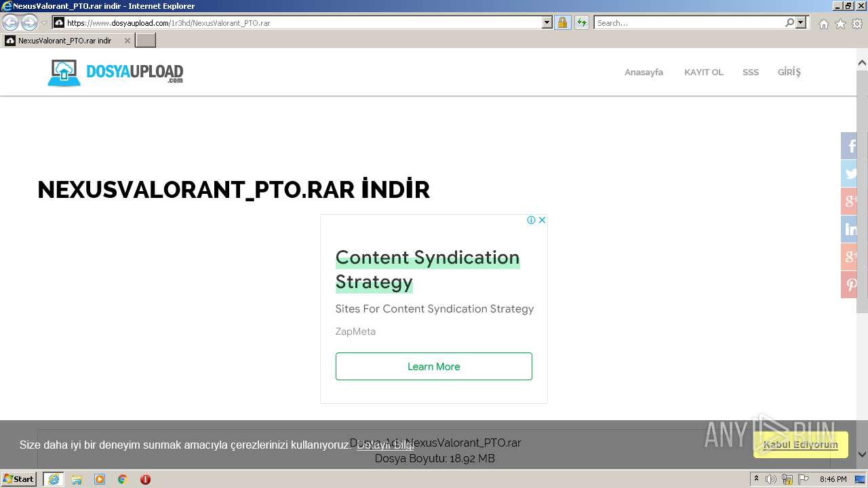
Task: Open the Tools gear icon
Action: (x=857, y=24)
